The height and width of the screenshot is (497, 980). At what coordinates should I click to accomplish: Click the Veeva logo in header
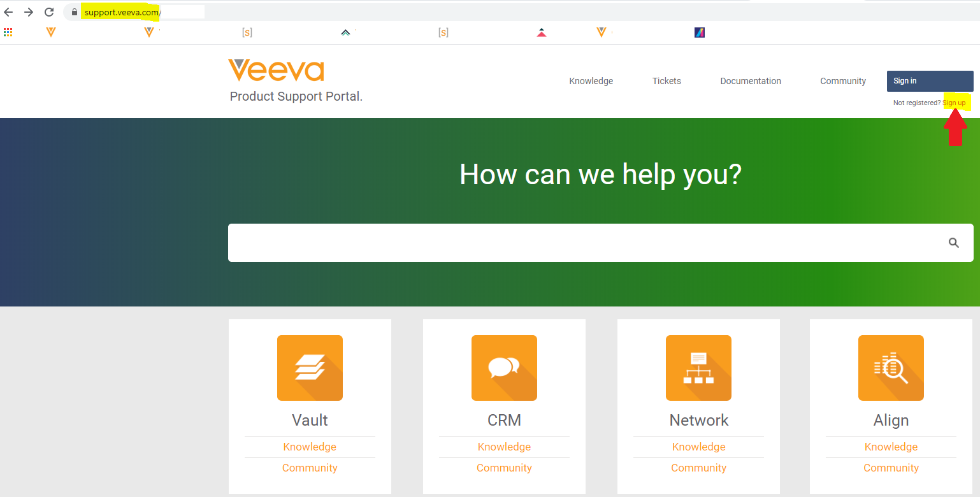[x=276, y=71]
